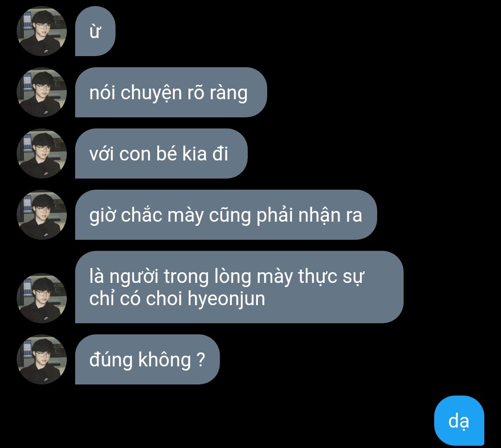Viewport: 501px width, 448px height.
Task: Select 'giờ chắc mày cũng phải nhận ra' message
Action: pos(226,215)
